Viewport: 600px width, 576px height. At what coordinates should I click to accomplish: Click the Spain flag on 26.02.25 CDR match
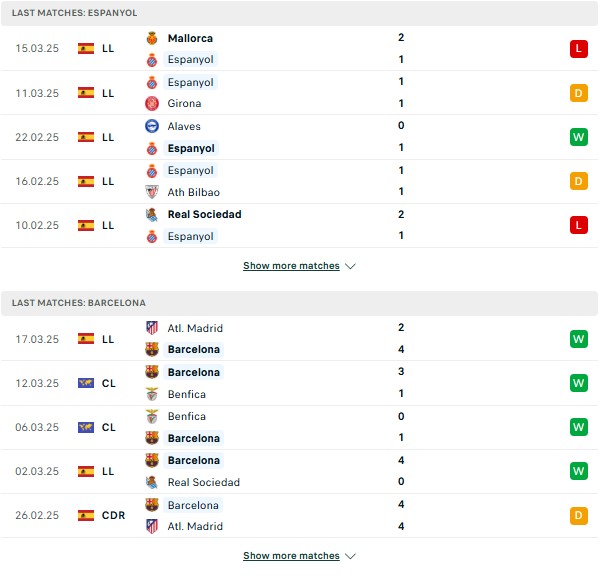pyautogui.click(x=86, y=515)
